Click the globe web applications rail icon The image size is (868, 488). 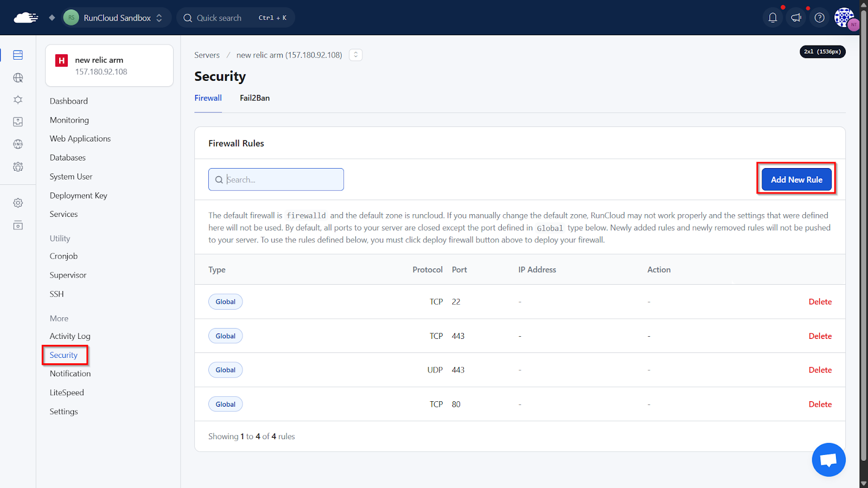18,78
